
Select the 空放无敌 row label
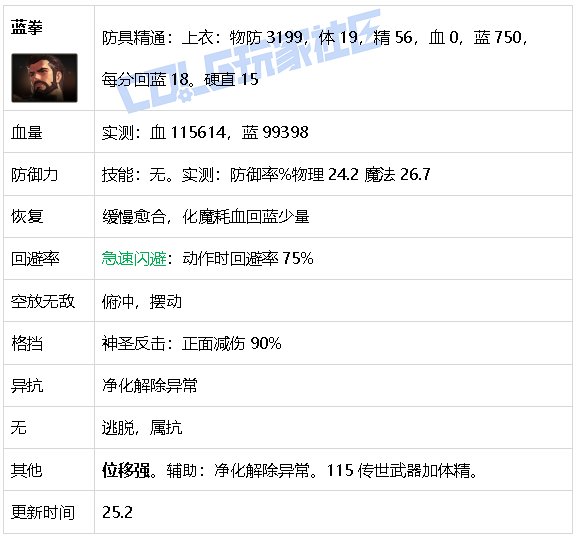(x=43, y=302)
